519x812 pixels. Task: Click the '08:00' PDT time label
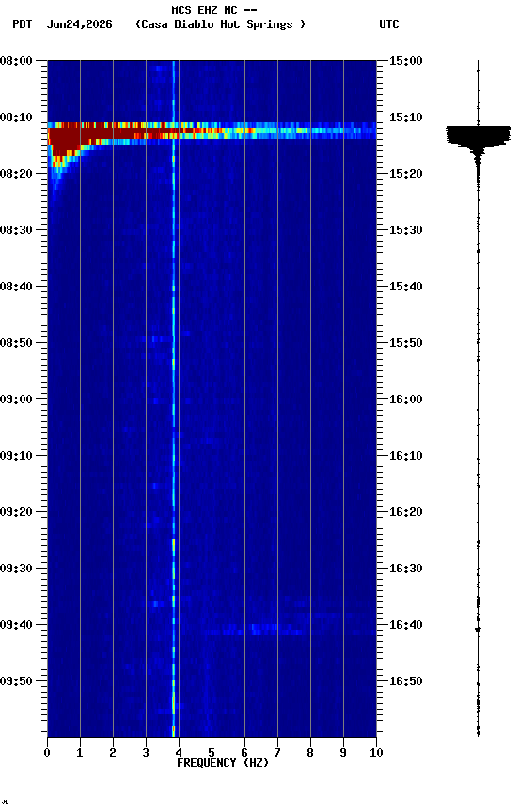pos(16,61)
